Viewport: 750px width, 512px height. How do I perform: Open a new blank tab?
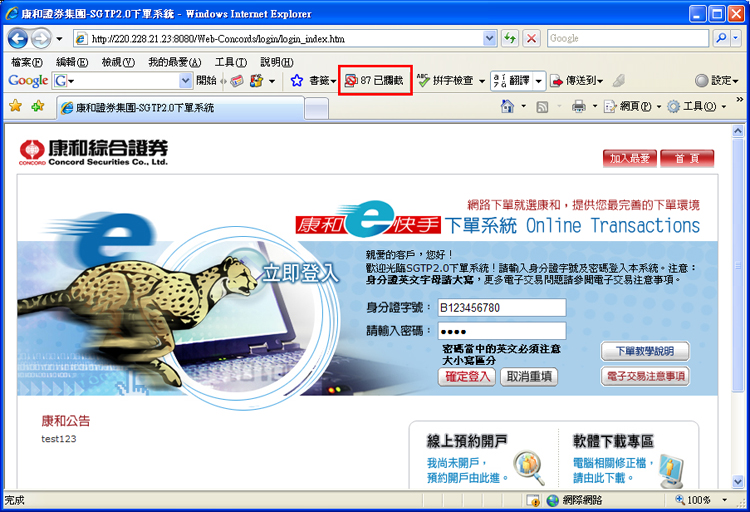tap(316, 108)
